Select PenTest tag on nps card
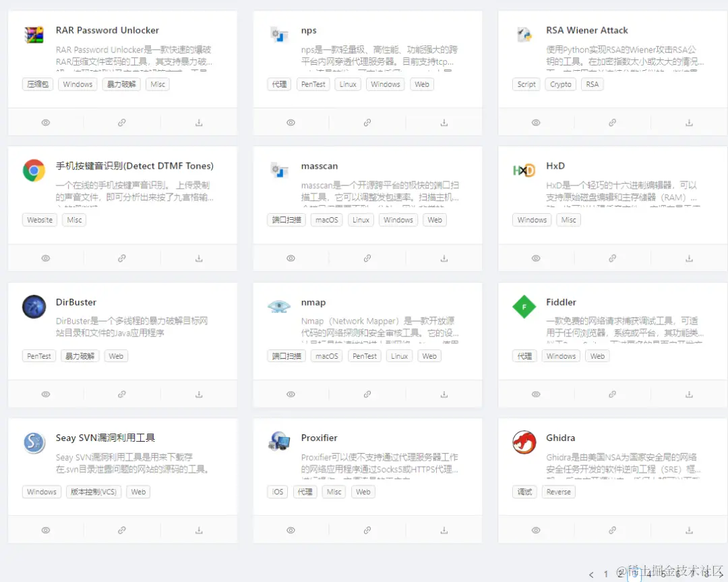This screenshot has width=728, height=582. [313, 84]
